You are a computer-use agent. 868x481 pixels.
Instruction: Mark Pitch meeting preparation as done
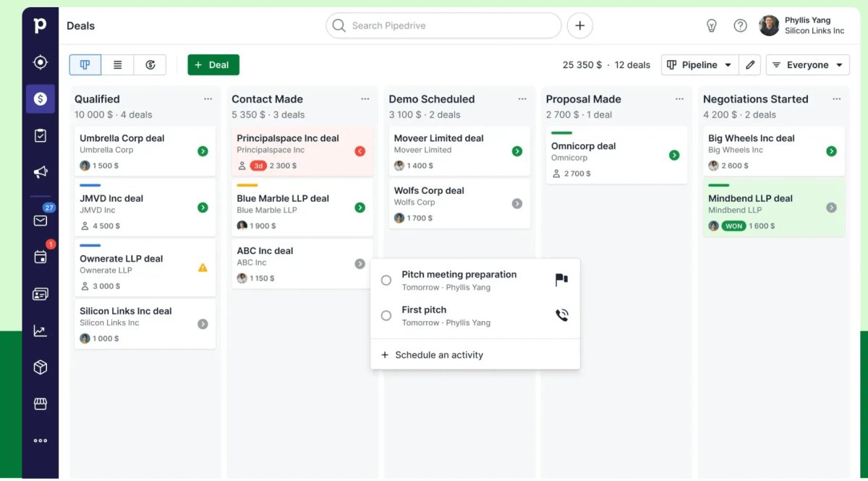386,280
